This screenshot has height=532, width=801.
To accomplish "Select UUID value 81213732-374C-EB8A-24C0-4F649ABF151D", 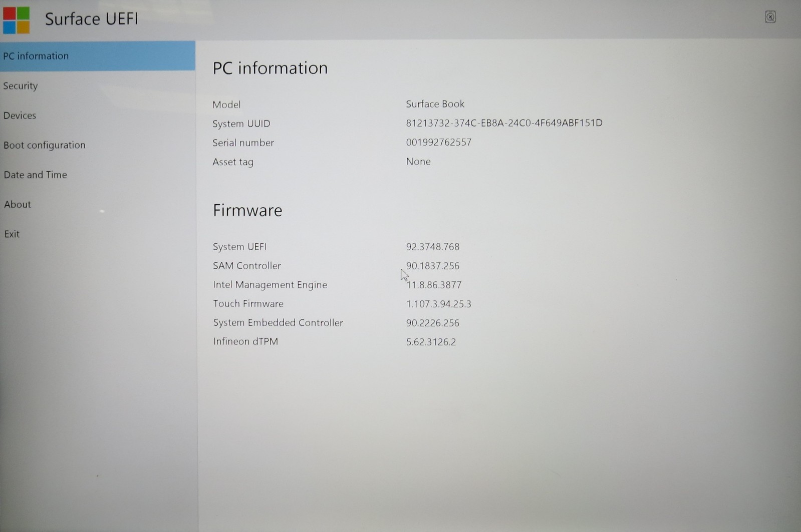I will pos(504,123).
